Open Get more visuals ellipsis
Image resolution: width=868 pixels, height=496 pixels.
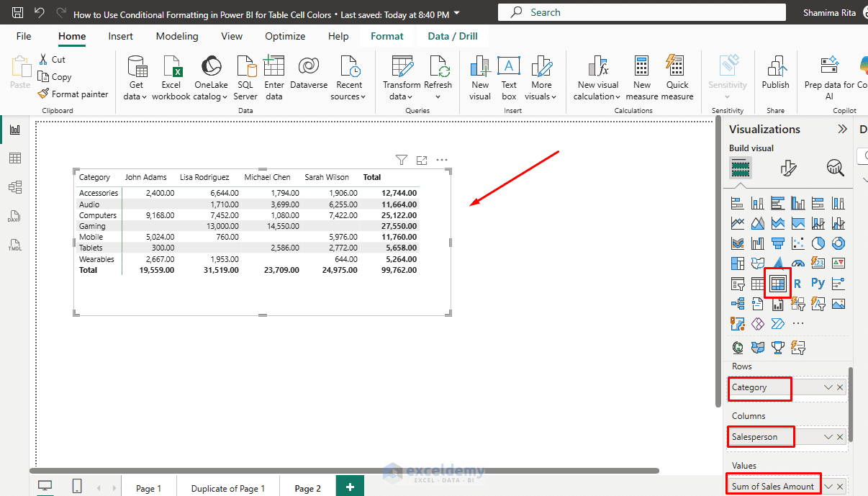click(798, 324)
